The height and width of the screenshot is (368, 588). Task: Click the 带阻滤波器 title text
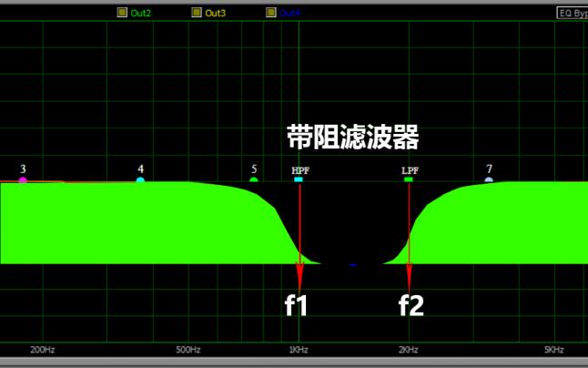click(x=353, y=138)
